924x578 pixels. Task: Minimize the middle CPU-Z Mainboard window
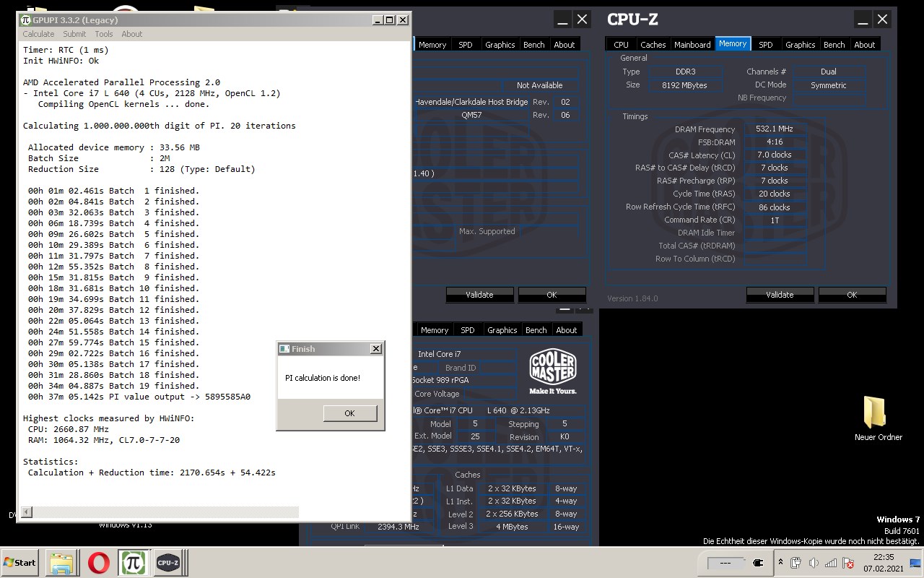tap(562, 20)
